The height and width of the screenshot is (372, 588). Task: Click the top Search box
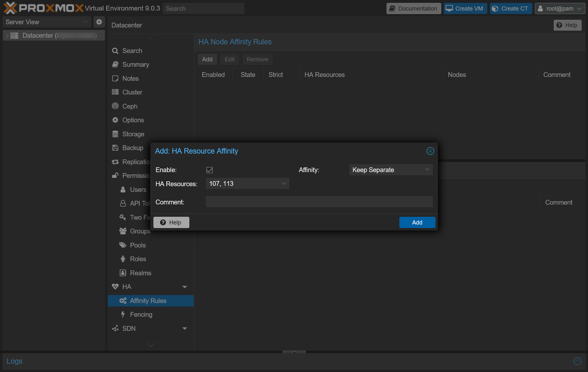pyautogui.click(x=203, y=9)
